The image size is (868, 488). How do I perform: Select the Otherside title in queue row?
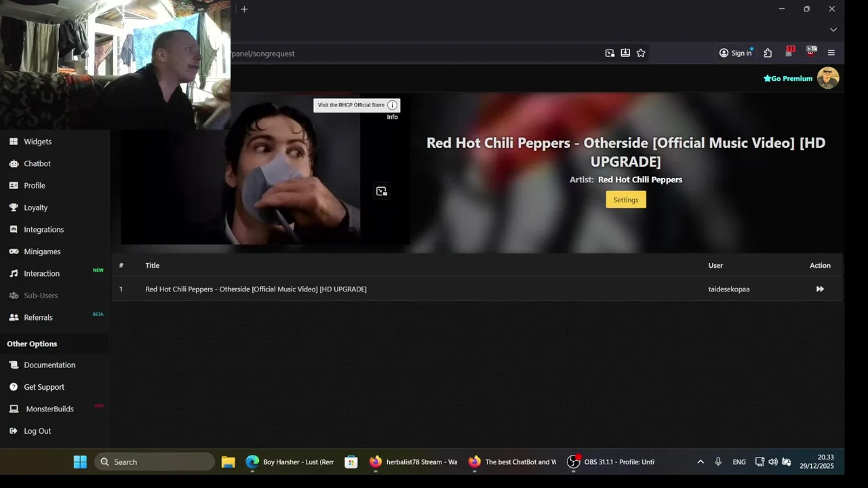point(256,289)
